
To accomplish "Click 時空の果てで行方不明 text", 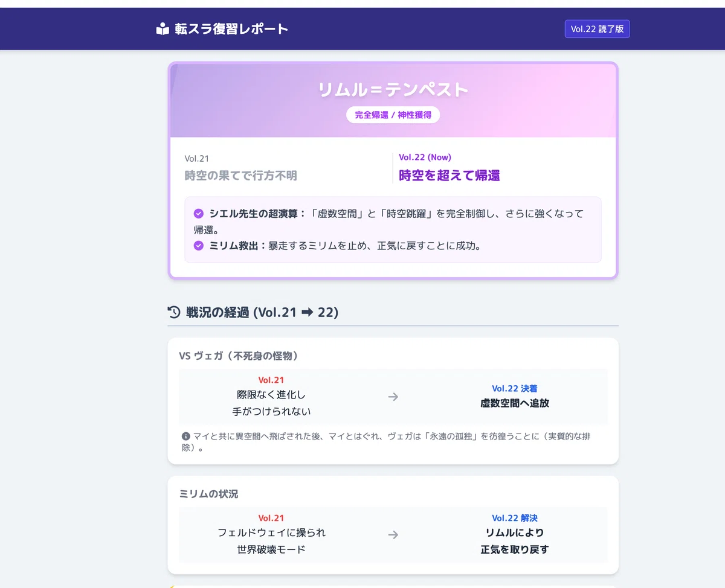I will tap(240, 176).
